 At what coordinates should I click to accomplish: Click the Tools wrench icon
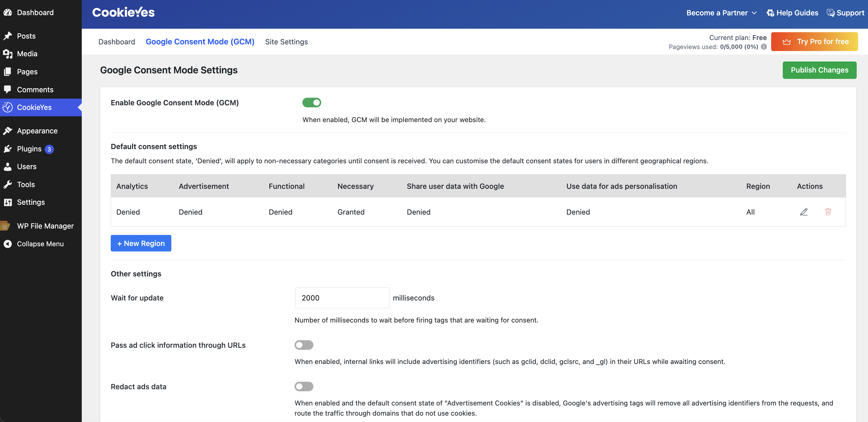tap(8, 184)
